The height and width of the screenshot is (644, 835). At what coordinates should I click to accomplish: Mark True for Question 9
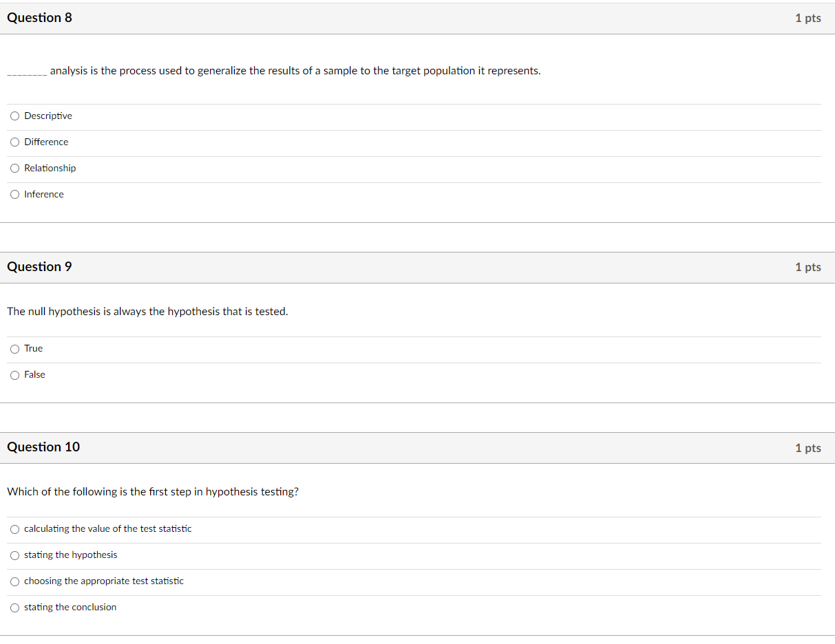click(15, 349)
